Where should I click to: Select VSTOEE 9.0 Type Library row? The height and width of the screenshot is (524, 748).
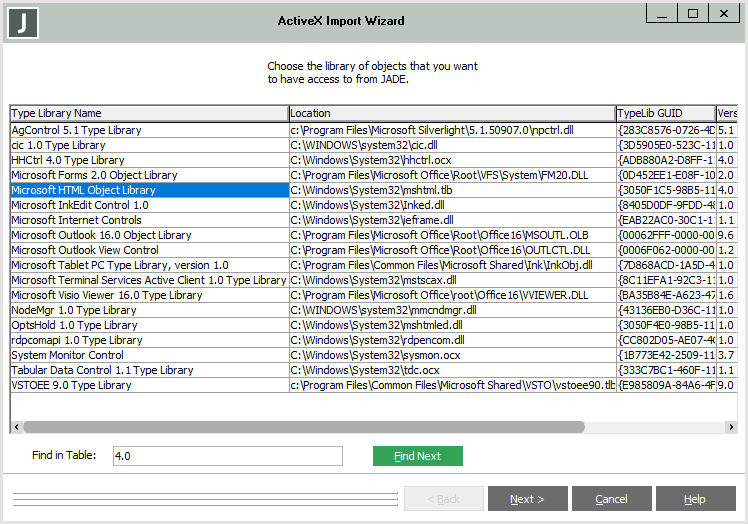coord(149,385)
